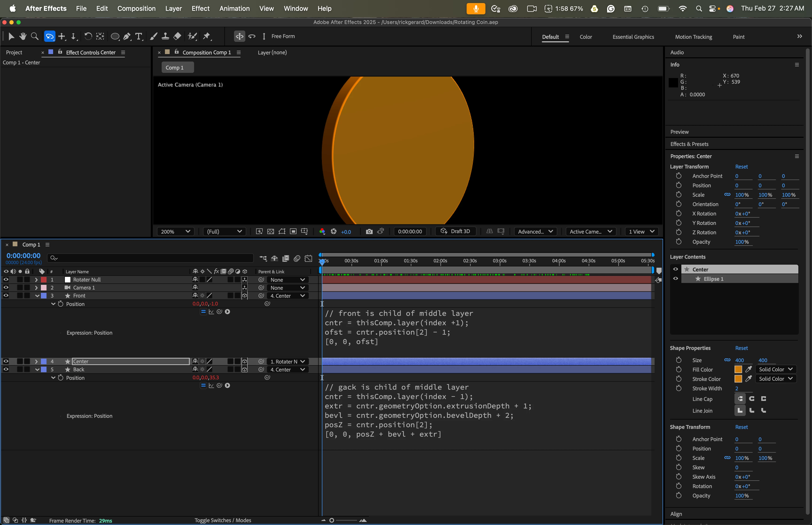Open the Stroke Color swatch
Viewport: 812px width, 525px height.
coord(738,379)
